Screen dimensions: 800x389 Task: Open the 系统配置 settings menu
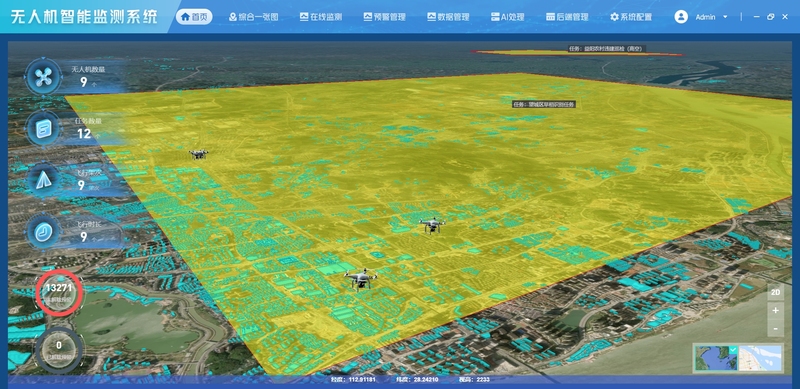(631, 17)
